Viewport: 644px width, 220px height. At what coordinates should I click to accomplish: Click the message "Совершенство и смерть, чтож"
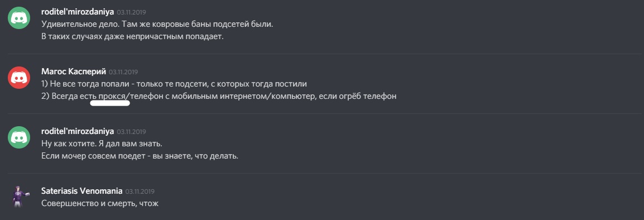(100, 204)
